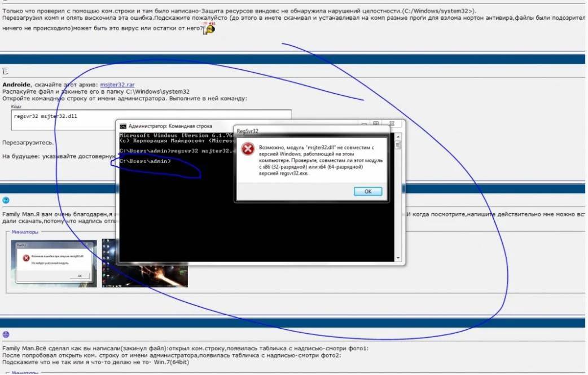Click the 'Администратор: Командная строка' window title
The width and height of the screenshot is (588, 375).
(x=170, y=126)
